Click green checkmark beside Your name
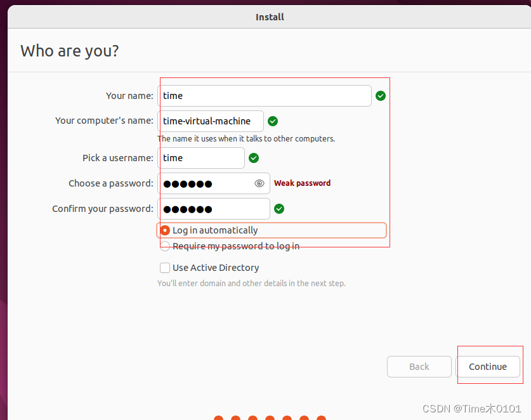Viewport: 531px width, 420px height. click(x=381, y=96)
